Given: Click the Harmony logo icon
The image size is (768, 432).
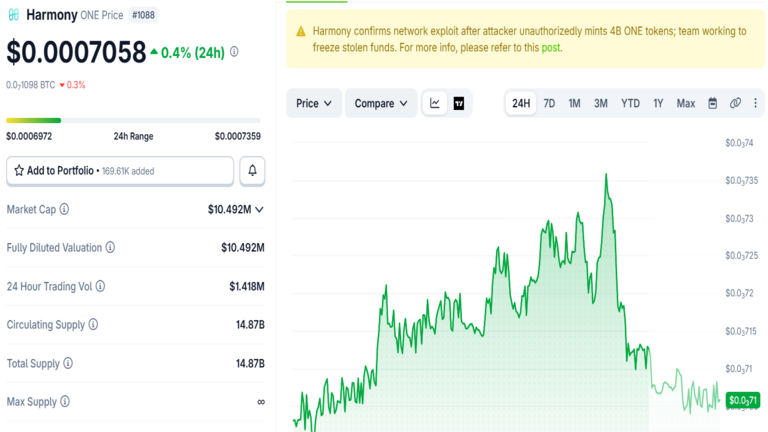Looking at the screenshot, I should 14,15.
